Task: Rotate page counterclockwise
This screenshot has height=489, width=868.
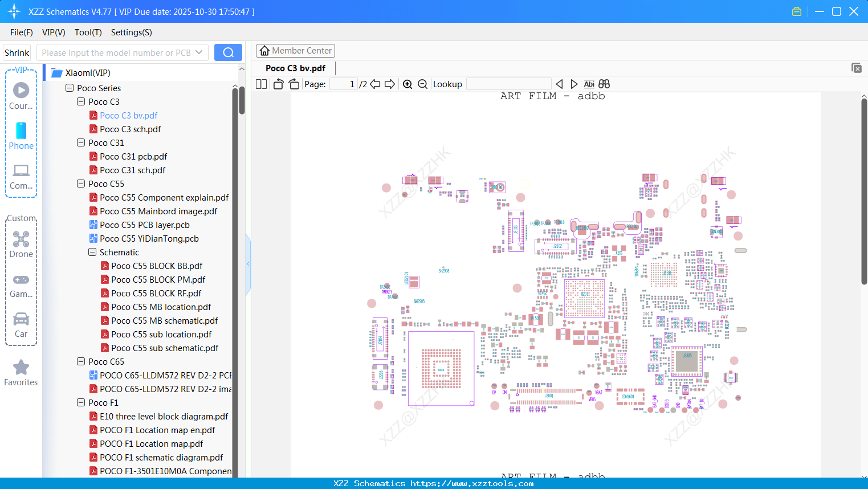Action: [278, 84]
